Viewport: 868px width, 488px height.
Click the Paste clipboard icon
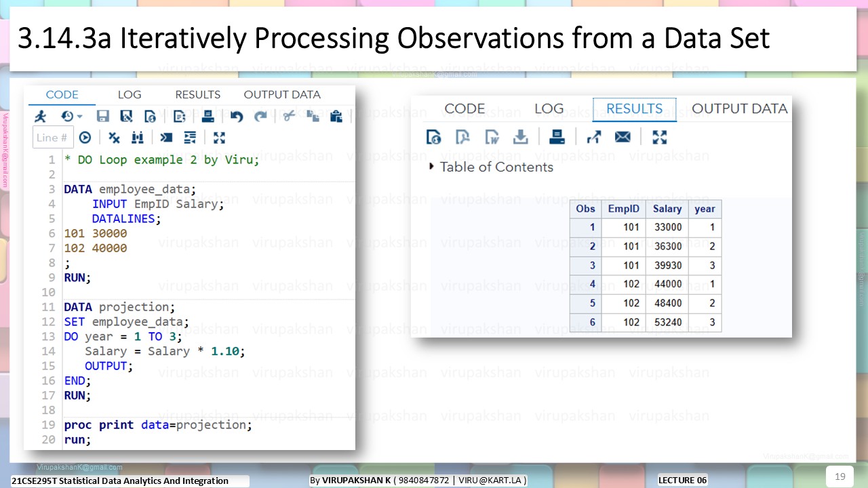(336, 117)
